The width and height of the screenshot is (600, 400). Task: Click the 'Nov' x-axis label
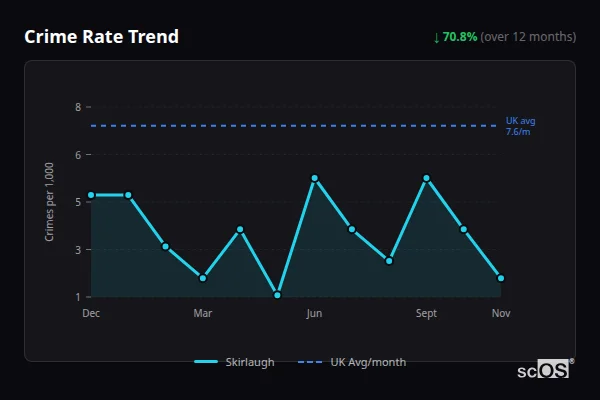(x=501, y=313)
